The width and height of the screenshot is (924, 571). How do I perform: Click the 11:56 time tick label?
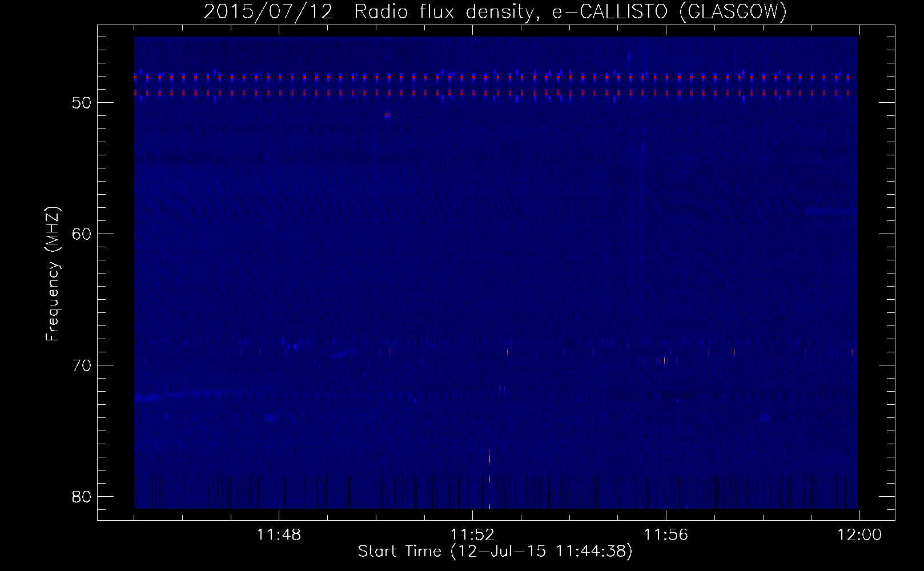point(666,535)
